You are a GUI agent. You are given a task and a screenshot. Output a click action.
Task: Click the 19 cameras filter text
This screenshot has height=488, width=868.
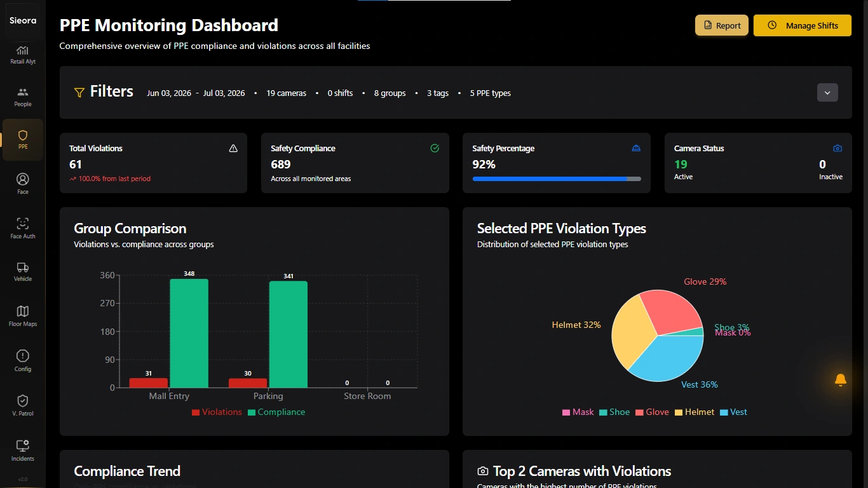pos(286,93)
